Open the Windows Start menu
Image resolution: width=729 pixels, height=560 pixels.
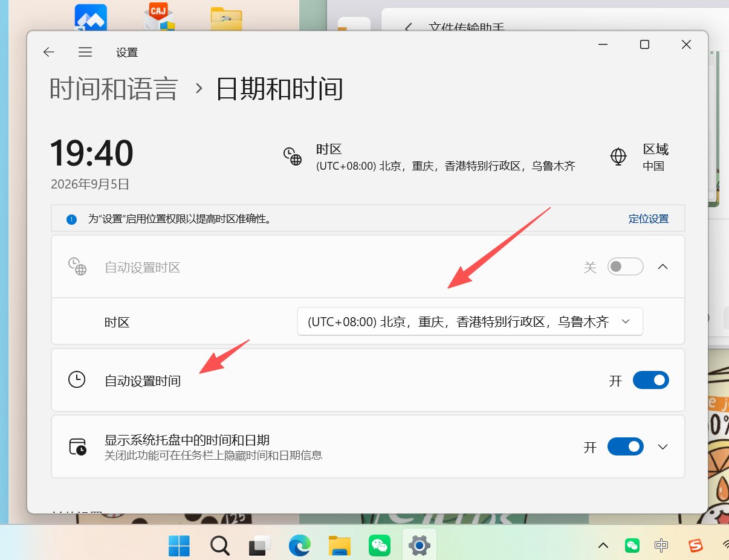pyautogui.click(x=178, y=546)
